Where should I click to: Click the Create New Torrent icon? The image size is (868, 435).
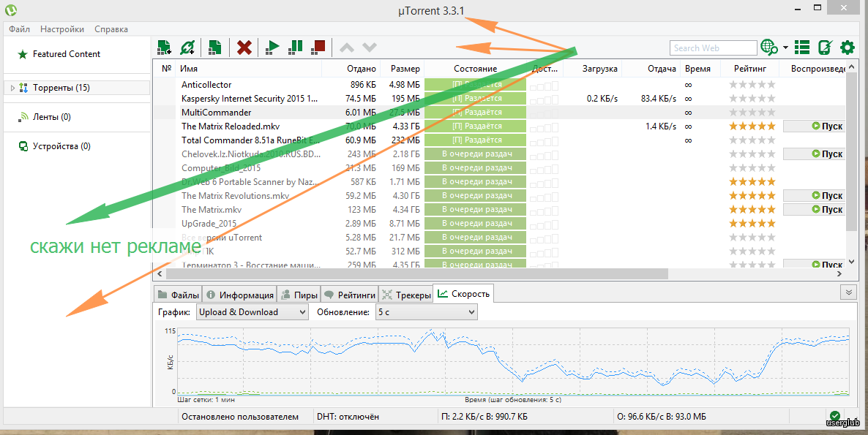tap(214, 48)
